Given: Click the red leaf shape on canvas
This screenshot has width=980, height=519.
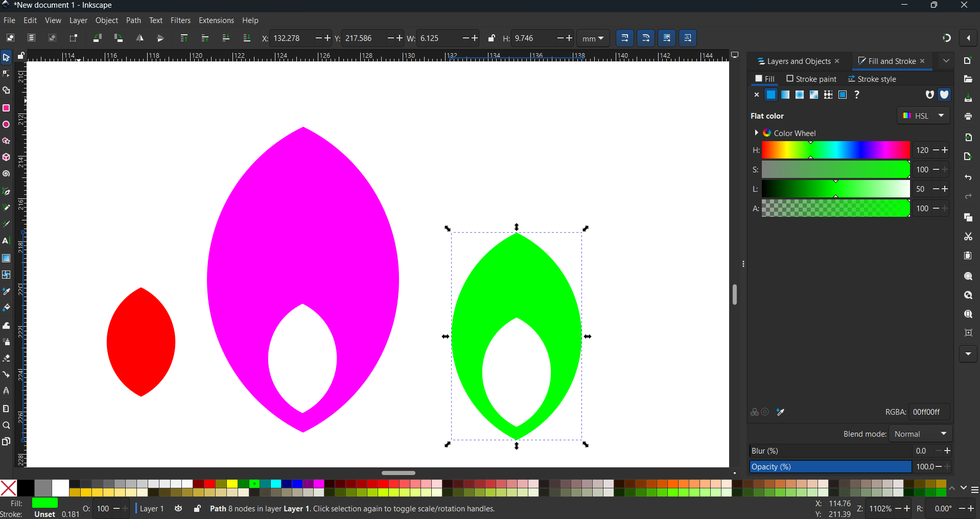Looking at the screenshot, I should point(141,342).
